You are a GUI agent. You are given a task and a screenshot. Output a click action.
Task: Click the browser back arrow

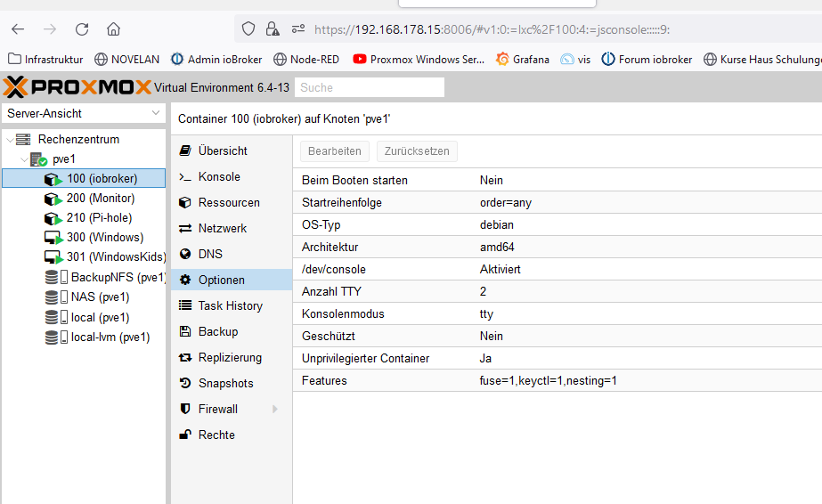point(18,29)
